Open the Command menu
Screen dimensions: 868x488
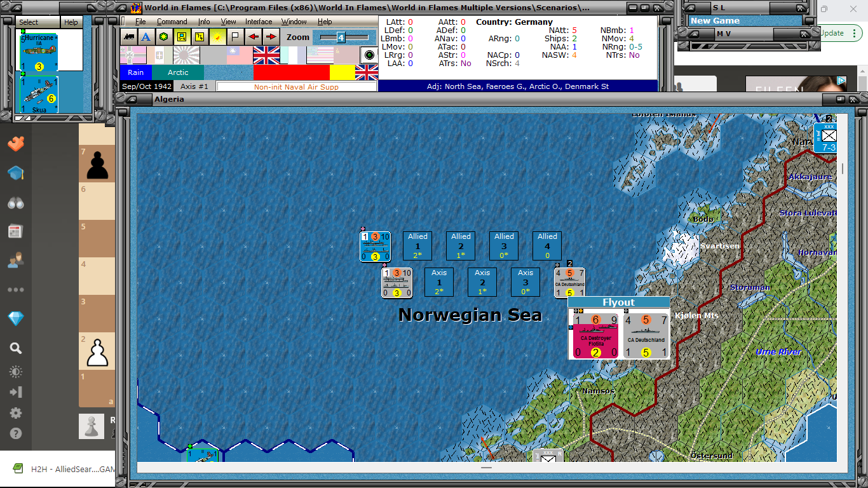(x=172, y=22)
